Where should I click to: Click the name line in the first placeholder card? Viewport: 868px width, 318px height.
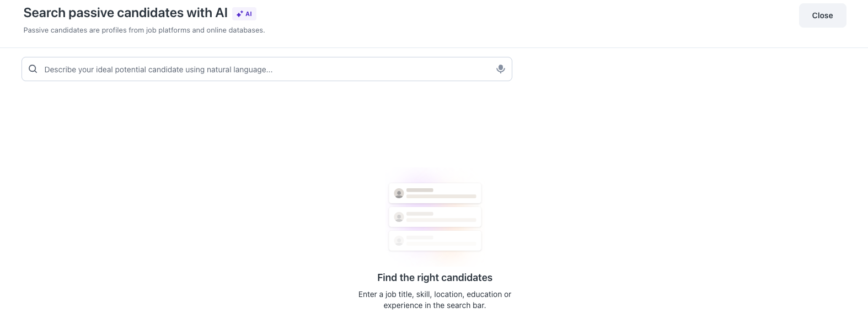420,190
